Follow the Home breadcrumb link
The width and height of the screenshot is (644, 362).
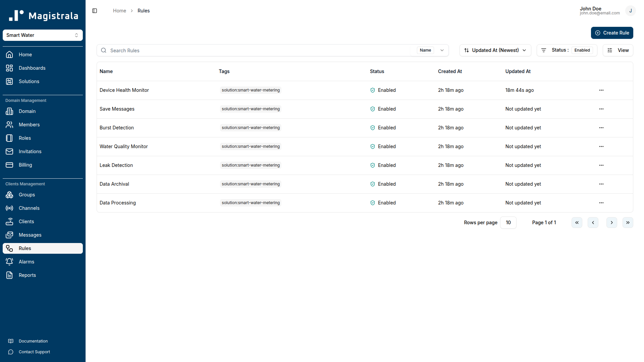click(119, 10)
